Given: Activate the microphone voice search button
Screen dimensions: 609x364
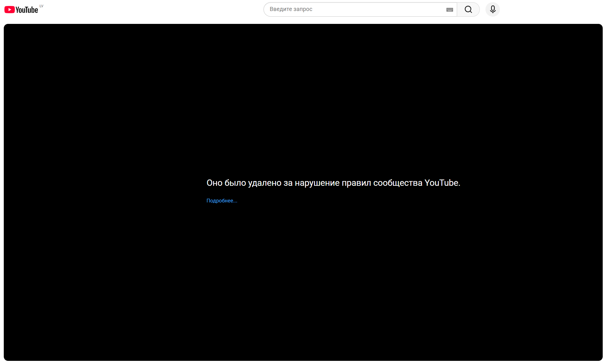Looking at the screenshot, I should click(x=492, y=9).
